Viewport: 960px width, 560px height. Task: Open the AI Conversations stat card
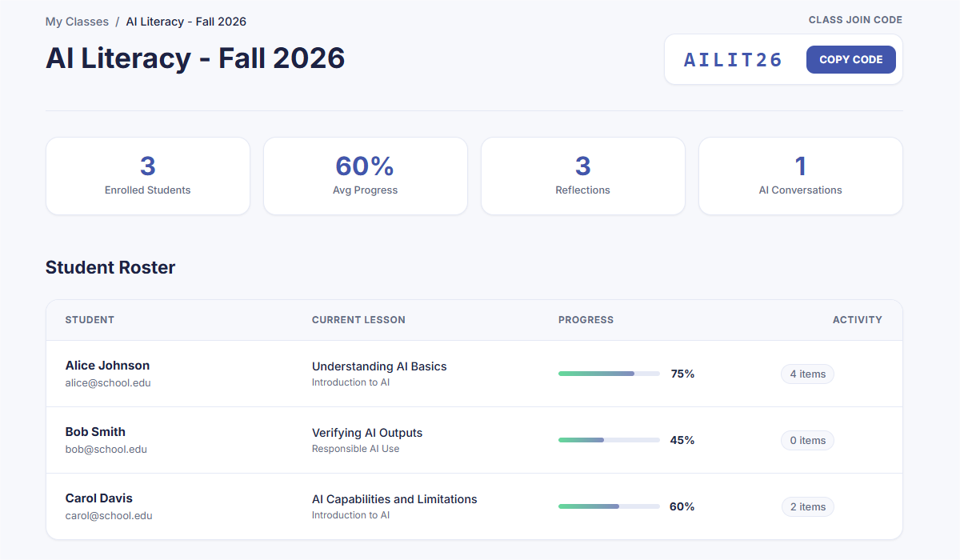(801, 176)
